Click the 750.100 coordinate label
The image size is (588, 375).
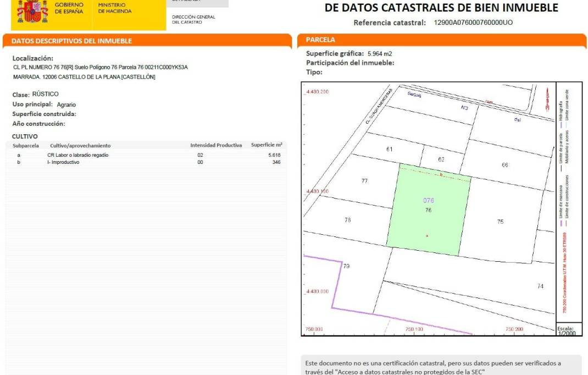click(414, 329)
